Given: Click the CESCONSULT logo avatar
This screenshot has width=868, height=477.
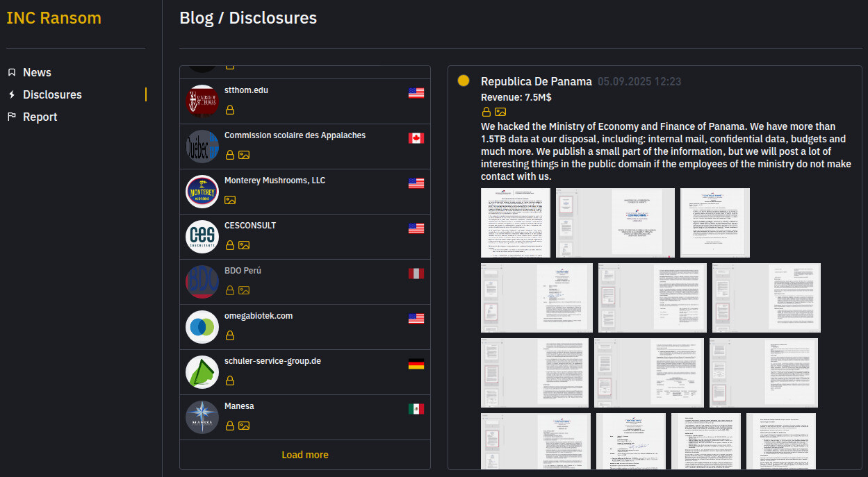Looking at the screenshot, I should click(x=202, y=237).
